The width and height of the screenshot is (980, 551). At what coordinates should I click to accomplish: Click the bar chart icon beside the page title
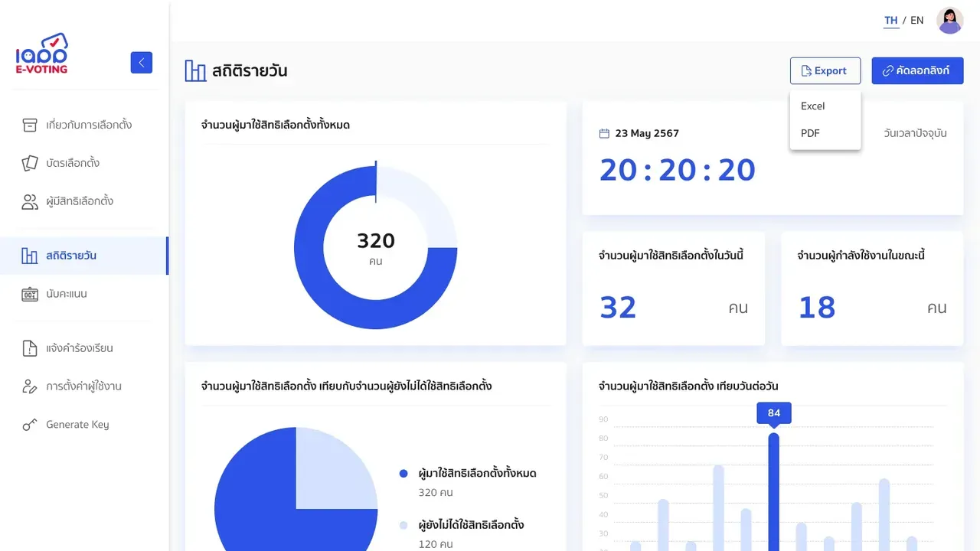pyautogui.click(x=196, y=71)
